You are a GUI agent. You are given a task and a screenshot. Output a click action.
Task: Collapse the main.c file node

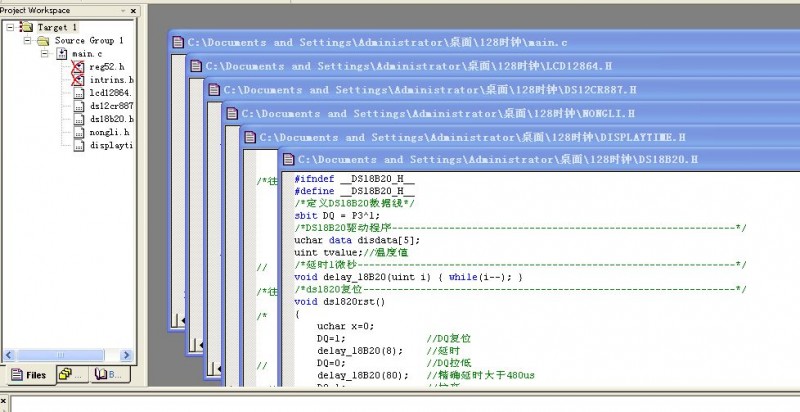coord(45,54)
